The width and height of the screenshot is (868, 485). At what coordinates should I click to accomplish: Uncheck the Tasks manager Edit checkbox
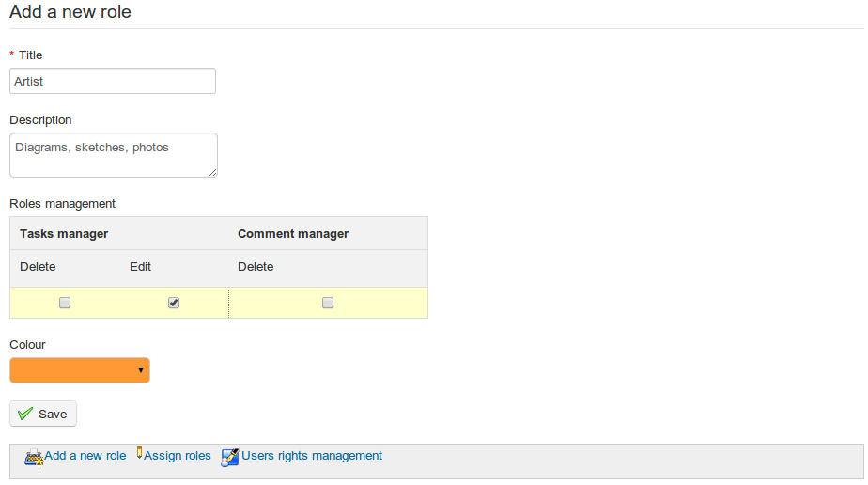[x=174, y=303]
